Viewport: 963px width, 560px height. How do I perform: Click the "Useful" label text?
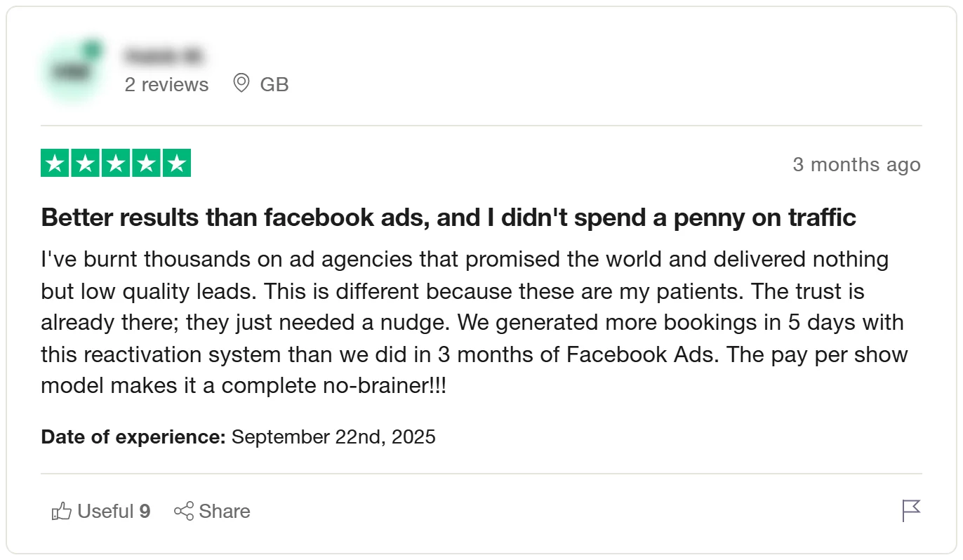pos(105,511)
